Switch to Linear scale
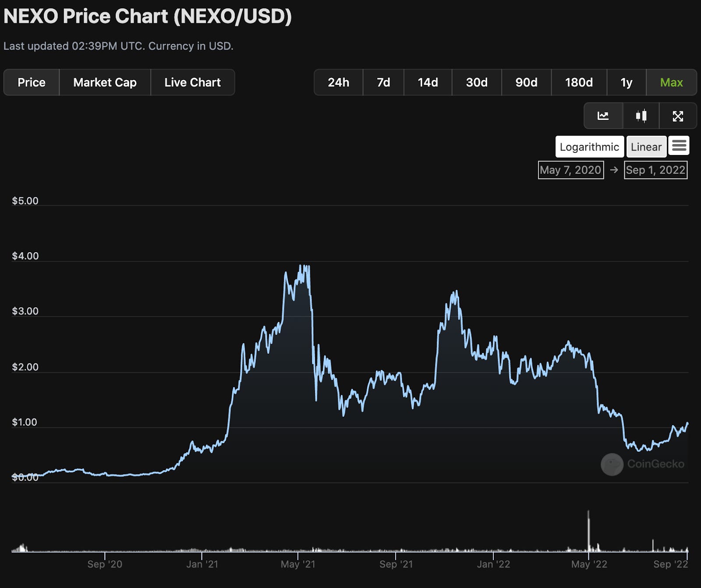This screenshot has width=701, height=588. [x=646, y=147]
